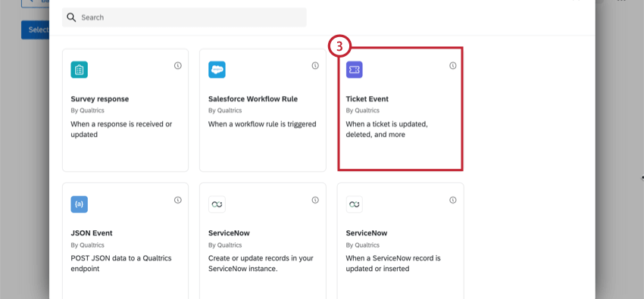Screen dimensions: 644x299
Task: Open info icon on Ticket Event card
Action: pyautogui.click(x=453, y=66)
